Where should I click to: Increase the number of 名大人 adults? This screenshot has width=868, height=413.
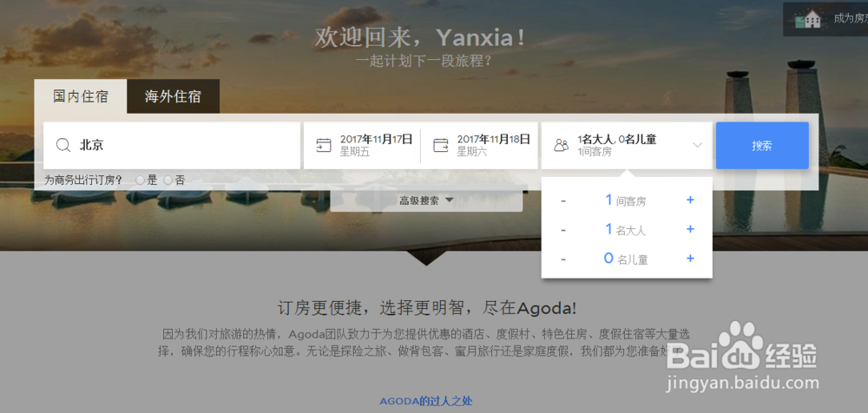point(690,229)
